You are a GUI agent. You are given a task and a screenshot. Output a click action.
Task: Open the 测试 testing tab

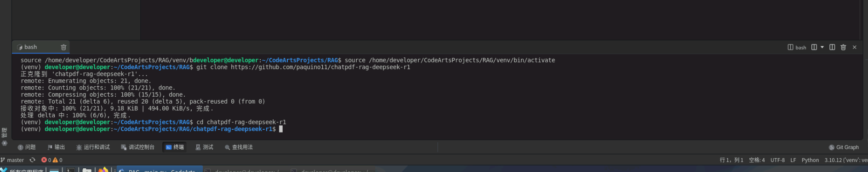pyautogui.click(x=204, y=147)
